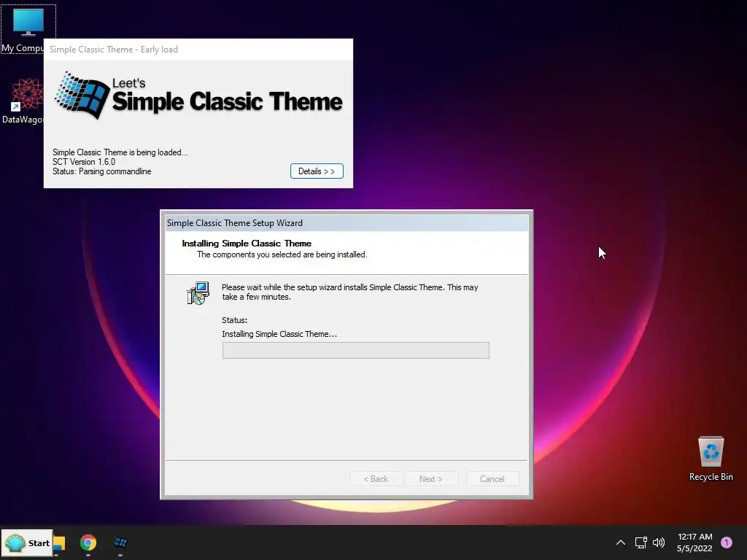The width and height of the screenshot is (747, 560).
Task: Click the < Back button in Setup Wizard
Action: [376, 478]
